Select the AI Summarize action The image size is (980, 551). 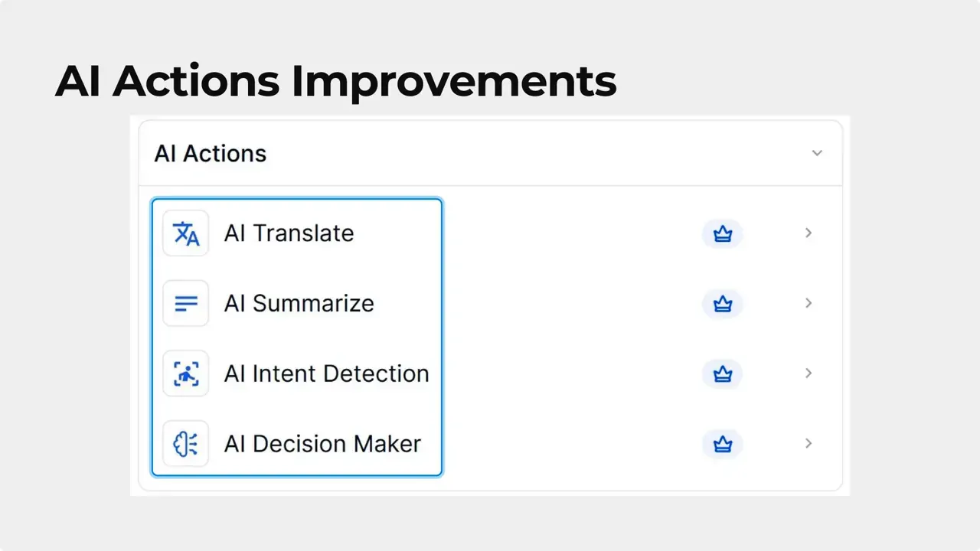pyautogui.click(x=299, y=303)
